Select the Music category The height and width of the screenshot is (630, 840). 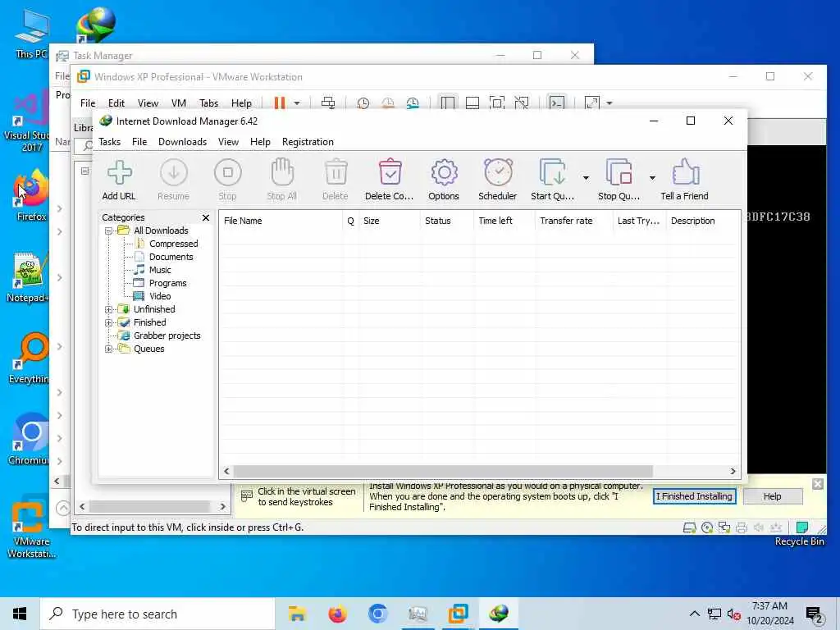160,270
